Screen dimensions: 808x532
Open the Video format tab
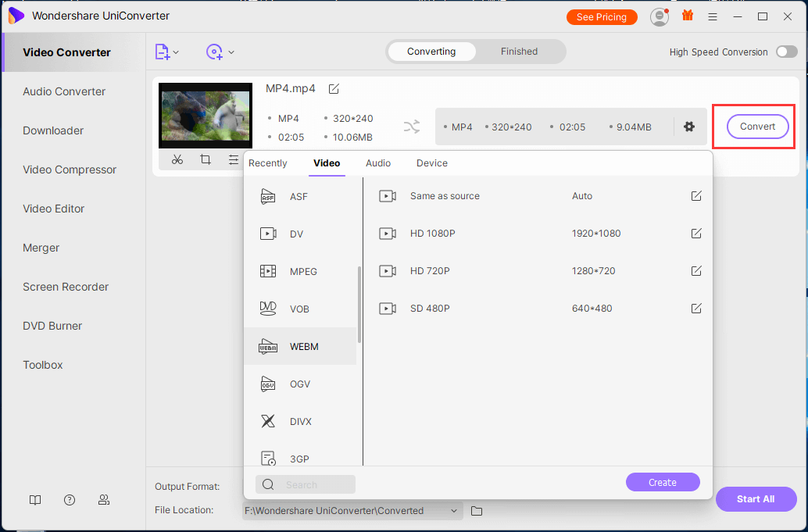point(327,163)
